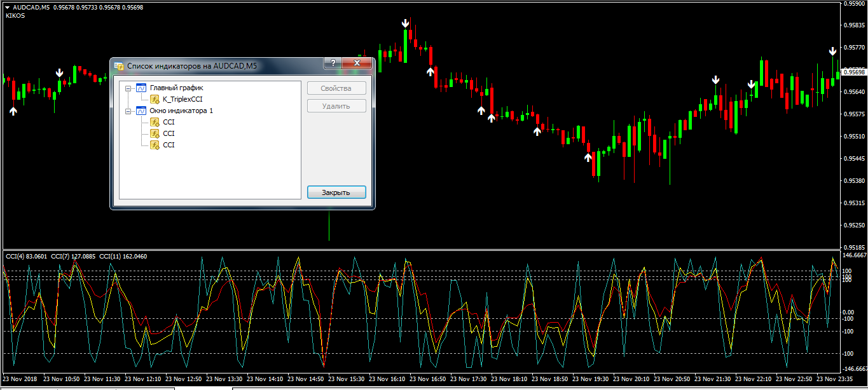Select the K_TriplexCCI entry in the tree
The image size is (868, 390).
183,99
